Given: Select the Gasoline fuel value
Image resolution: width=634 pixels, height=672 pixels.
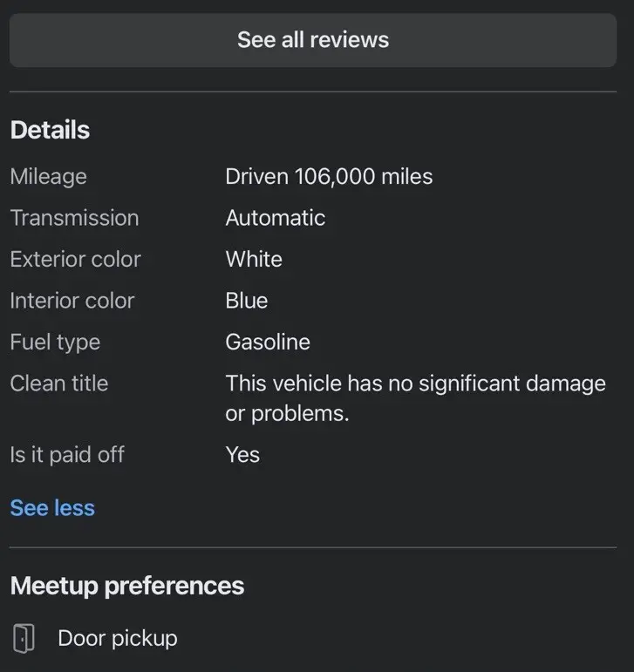Looking at the screenshot, I should tap(268, 343).
